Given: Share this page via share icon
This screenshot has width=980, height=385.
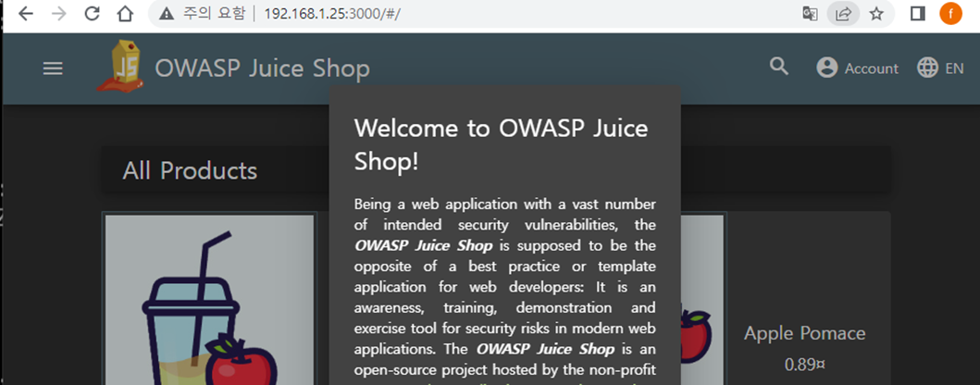Looking at the screenshot, I should click(x=843, y=14).
